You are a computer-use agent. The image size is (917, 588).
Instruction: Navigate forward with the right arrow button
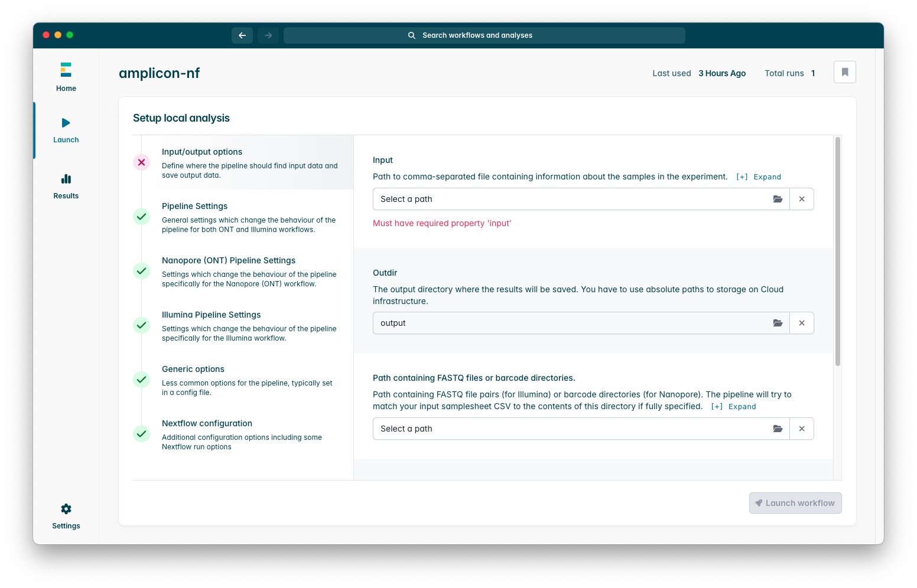(x=268, y=35)
